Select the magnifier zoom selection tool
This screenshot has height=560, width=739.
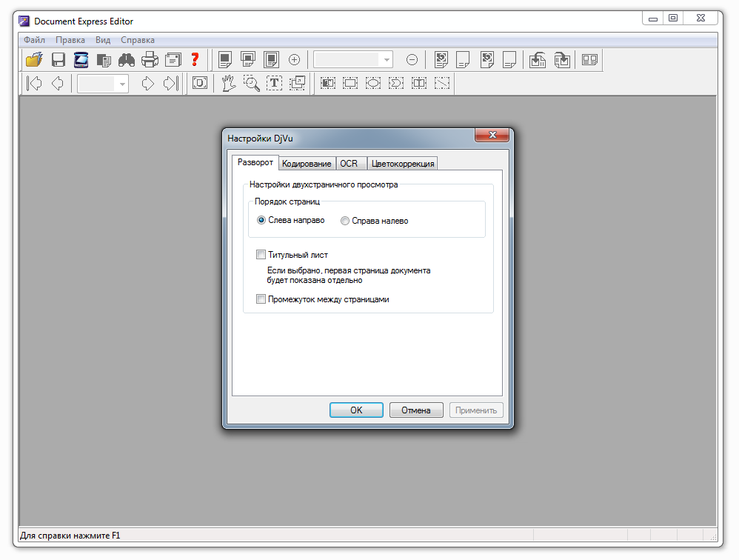(x=252, y=84)
